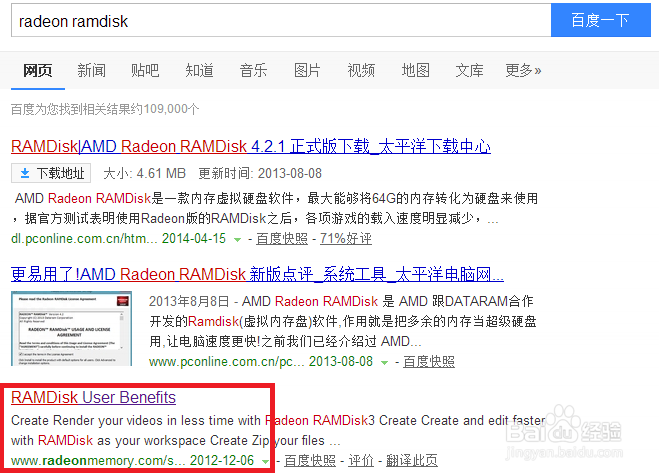Open the 文库 tab

[469, 70]
